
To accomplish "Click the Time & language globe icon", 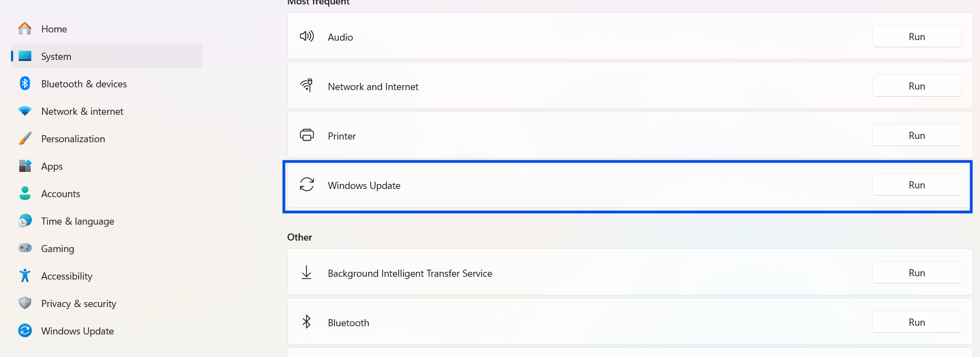I will (x=25, y=221).
